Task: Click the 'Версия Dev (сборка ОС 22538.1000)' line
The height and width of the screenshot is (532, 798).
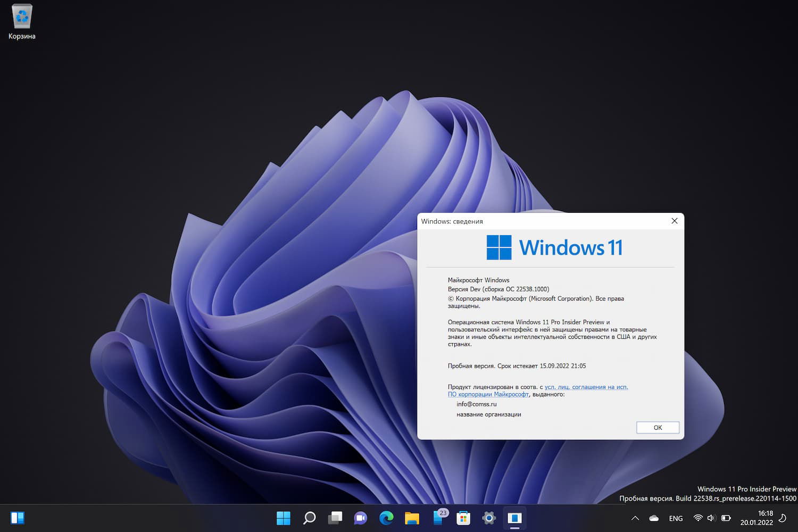Action: pyautogui.click(x=498, y=289)
